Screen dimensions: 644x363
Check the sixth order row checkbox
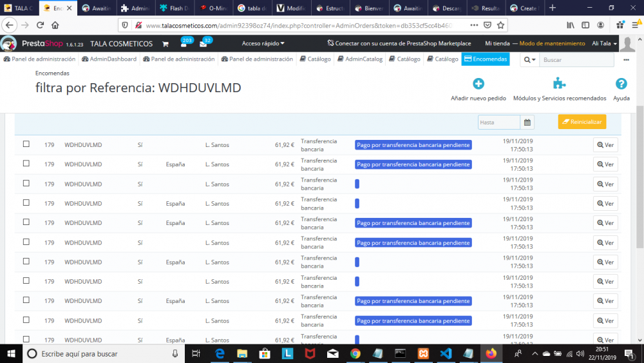pyautogui.click(x=26, y=242)
